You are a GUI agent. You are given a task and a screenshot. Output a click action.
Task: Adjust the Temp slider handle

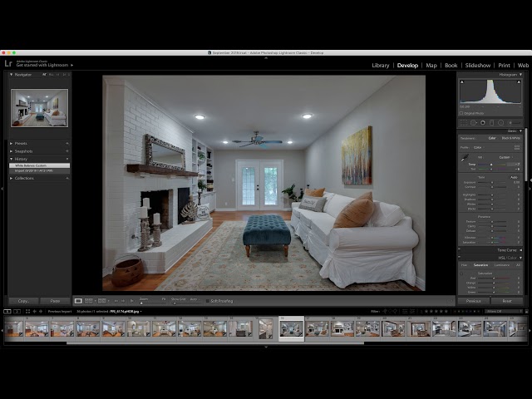(491, 165)
